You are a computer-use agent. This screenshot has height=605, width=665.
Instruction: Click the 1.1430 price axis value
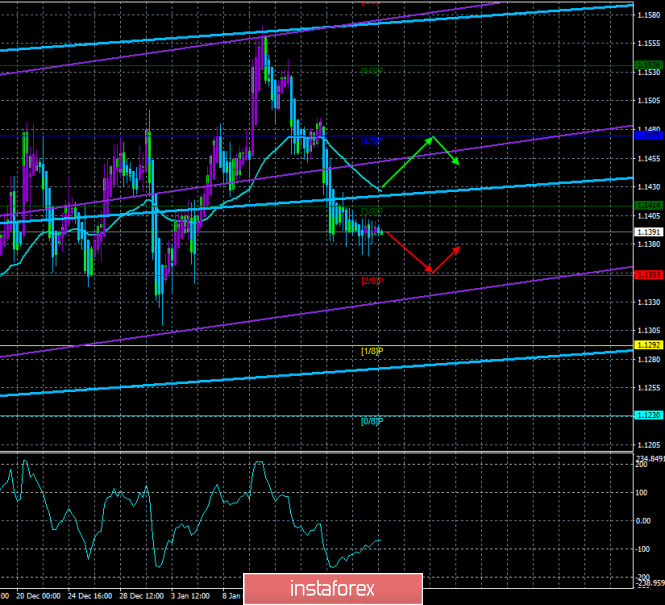click(649, 187)
